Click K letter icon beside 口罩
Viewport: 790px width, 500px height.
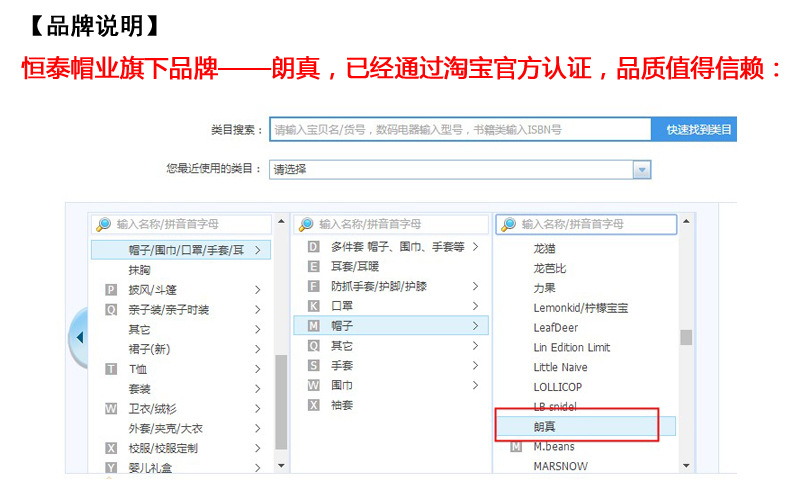pyautogui.click(x=313, y=306)
